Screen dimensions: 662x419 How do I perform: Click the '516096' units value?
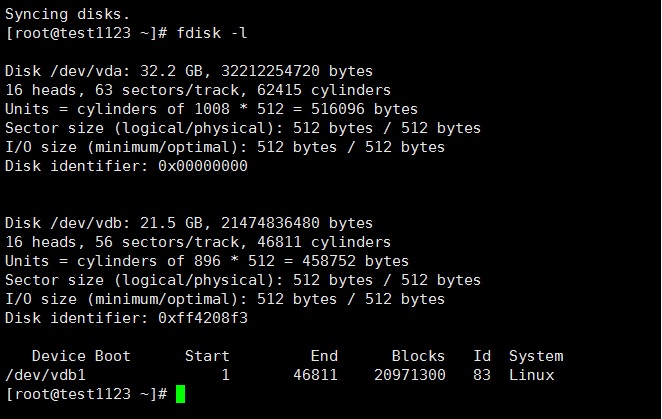pos(338,109)
